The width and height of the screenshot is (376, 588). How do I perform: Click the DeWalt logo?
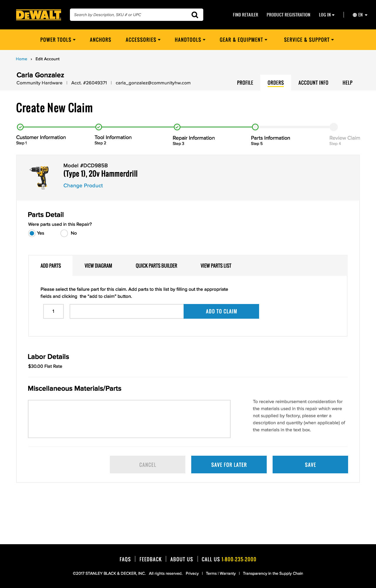pos(38,15)
